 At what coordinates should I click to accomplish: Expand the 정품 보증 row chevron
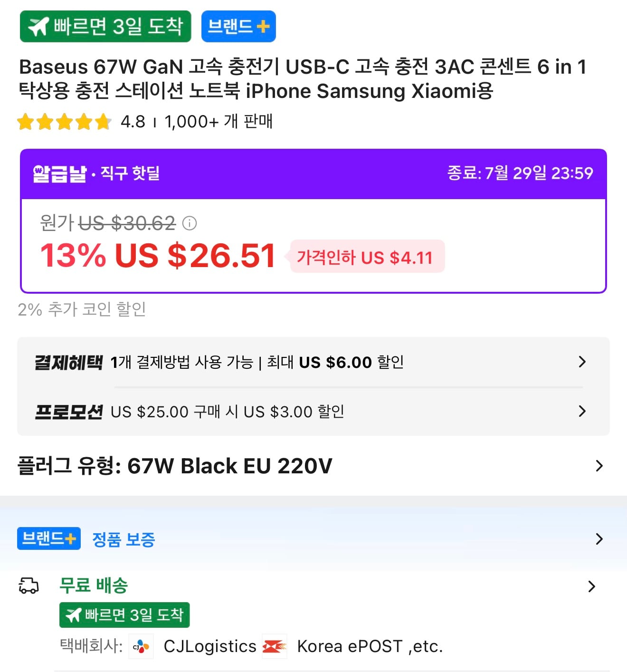pyautogui.click(x=599, y=539)
